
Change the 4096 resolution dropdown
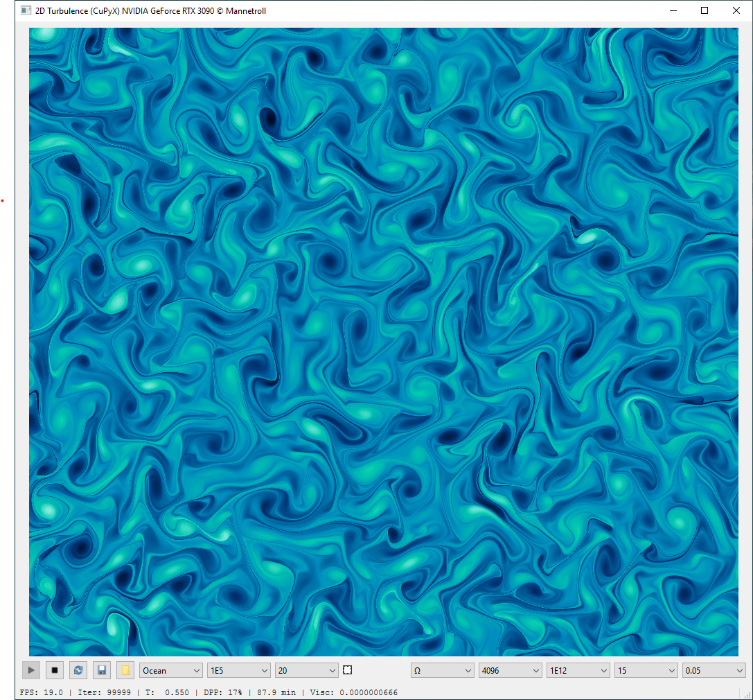coord(511,670)
